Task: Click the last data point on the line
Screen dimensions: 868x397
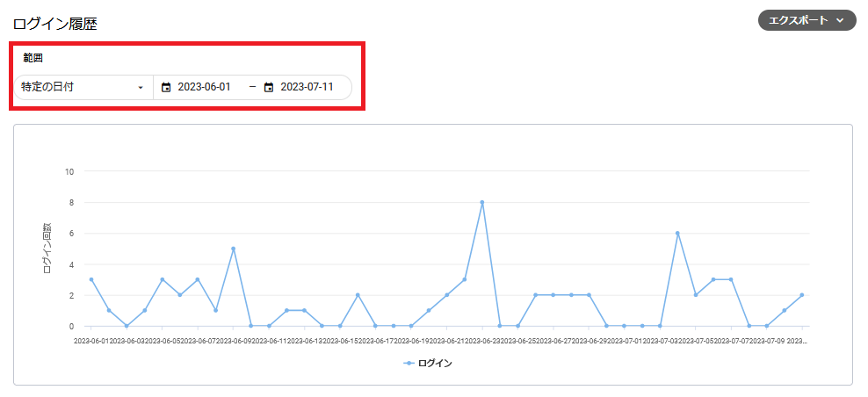Action: [x=802, y=295]
